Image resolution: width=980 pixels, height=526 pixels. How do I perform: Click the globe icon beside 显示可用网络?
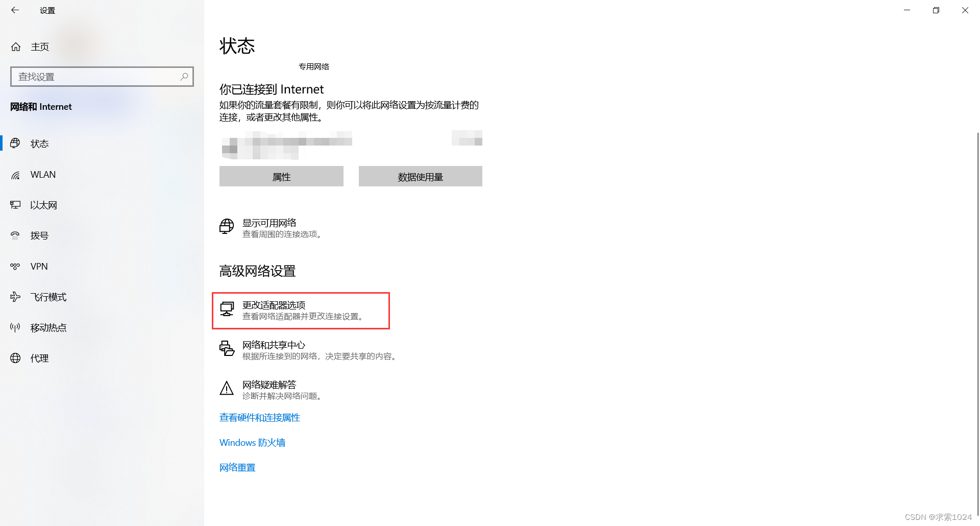[227, 226]
